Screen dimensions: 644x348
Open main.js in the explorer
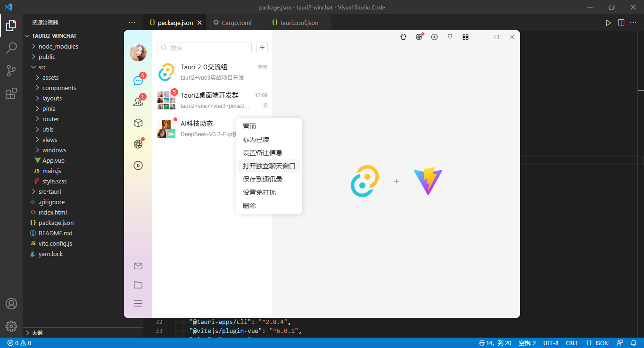83,171
